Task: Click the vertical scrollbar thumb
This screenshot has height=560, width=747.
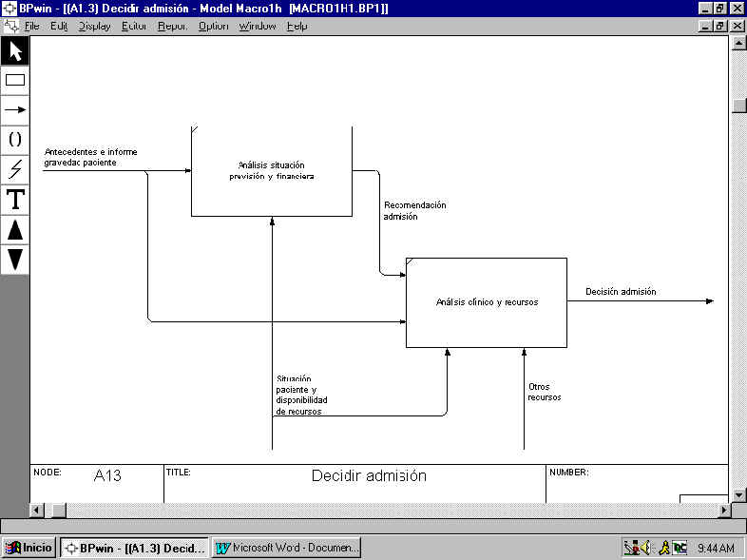Action: 738,106
